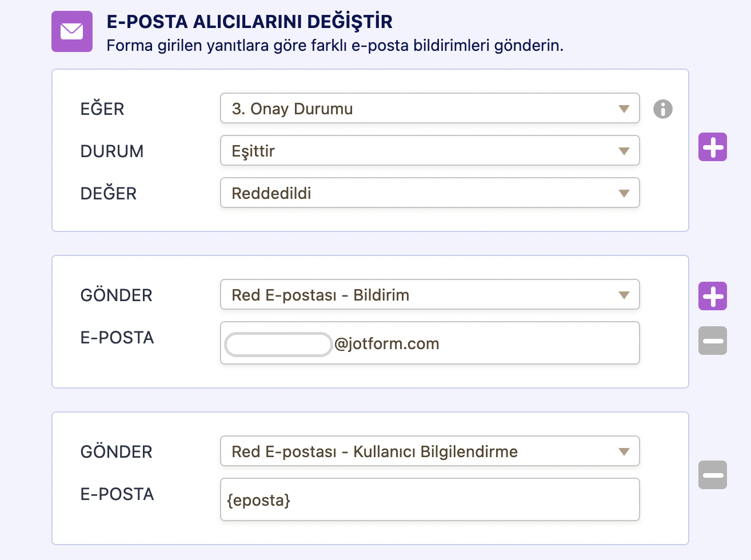The image size is (751, 560).
Task: Click the E-POSTA ALICILARINI DEĞİŞTİR heading
Action: pos(249,22)
